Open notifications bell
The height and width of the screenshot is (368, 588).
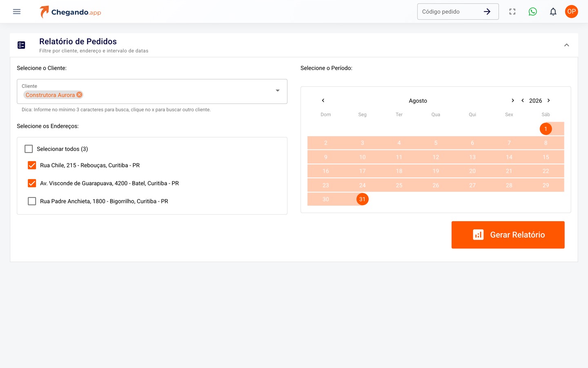click(553, 11)
